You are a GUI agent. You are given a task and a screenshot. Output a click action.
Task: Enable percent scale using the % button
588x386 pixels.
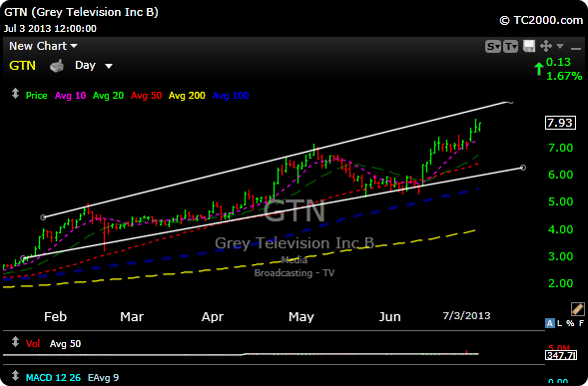point(570,323)
